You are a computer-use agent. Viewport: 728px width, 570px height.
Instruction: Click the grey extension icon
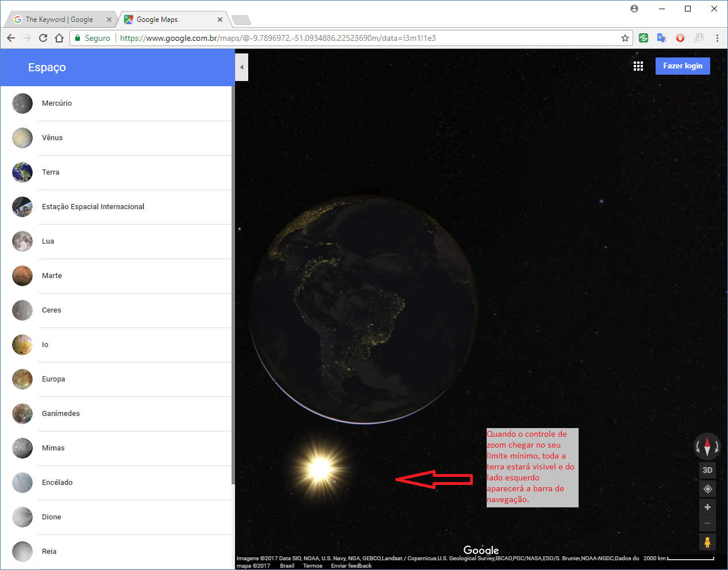[699, 38]
